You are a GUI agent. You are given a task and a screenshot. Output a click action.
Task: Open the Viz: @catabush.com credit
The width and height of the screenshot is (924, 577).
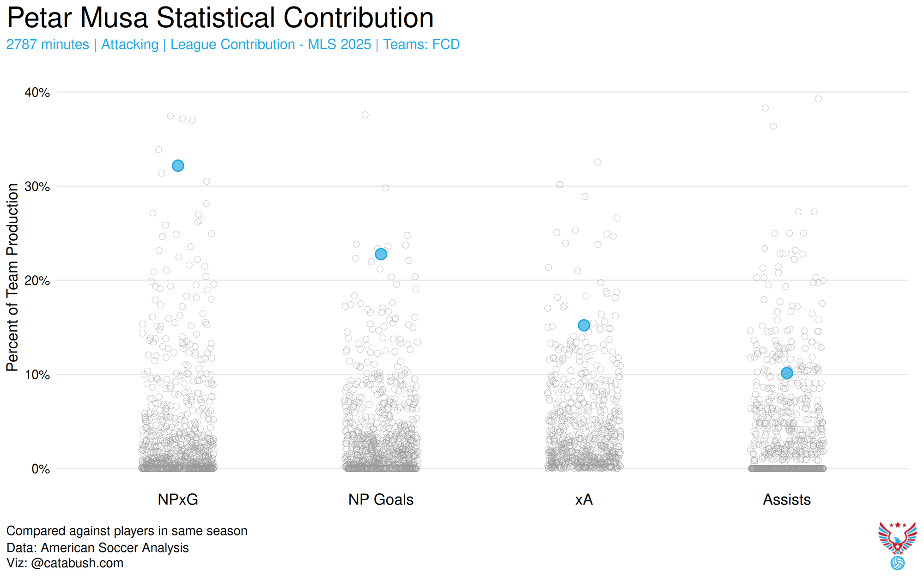[65, 563]
